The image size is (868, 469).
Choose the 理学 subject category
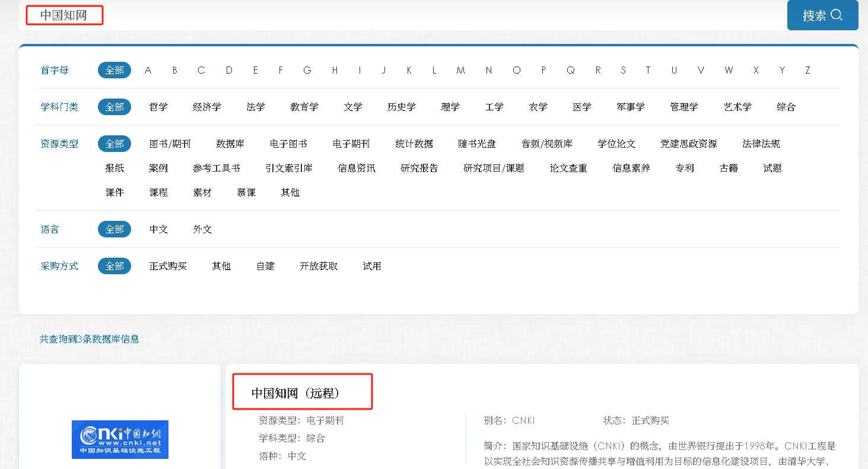[x=450, y=107]
